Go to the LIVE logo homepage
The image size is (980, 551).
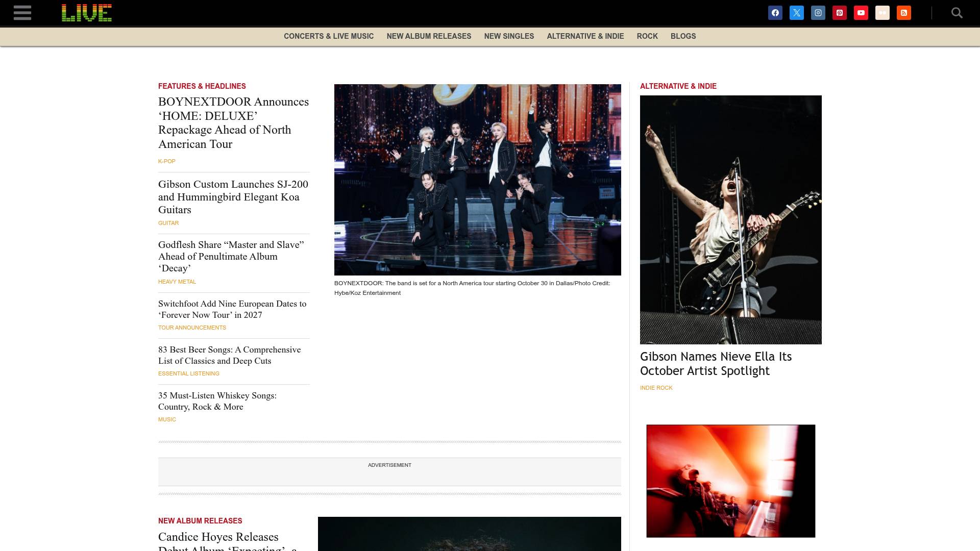[x=87, y=13]
